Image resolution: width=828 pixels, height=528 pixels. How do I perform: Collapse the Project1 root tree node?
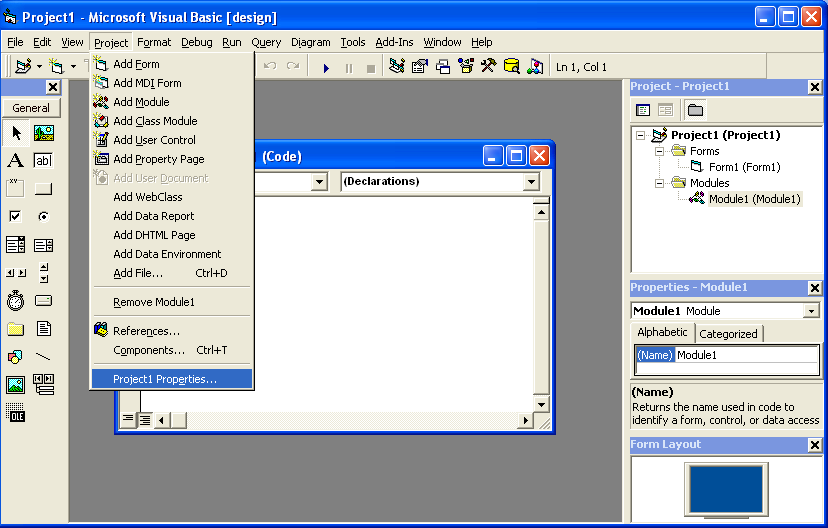point(641,136)
